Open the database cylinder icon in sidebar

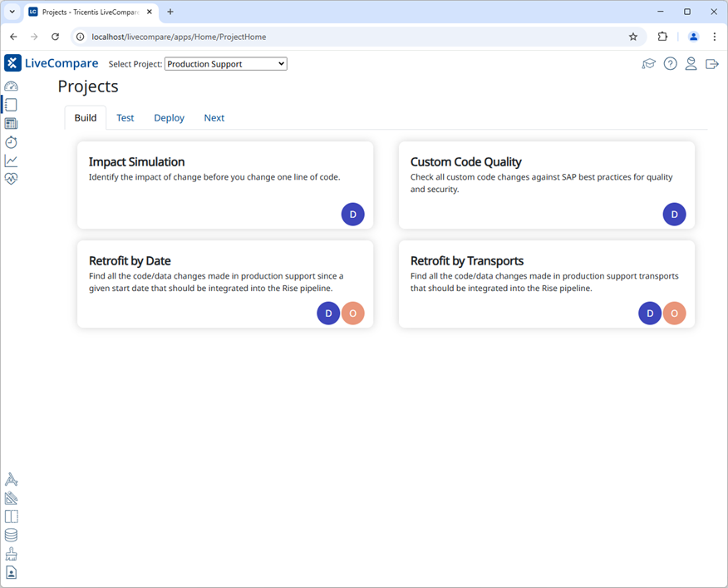(x=11, y=536)
